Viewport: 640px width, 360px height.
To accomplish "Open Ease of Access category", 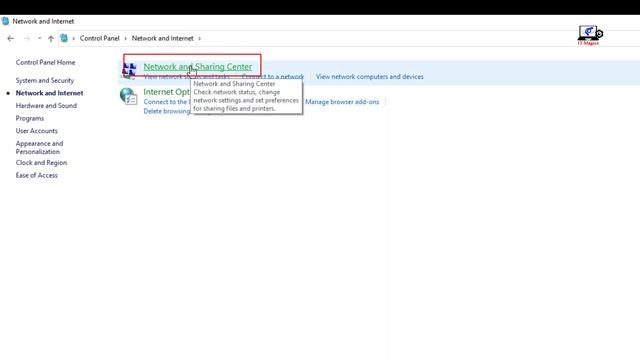I will coord(37,175).
